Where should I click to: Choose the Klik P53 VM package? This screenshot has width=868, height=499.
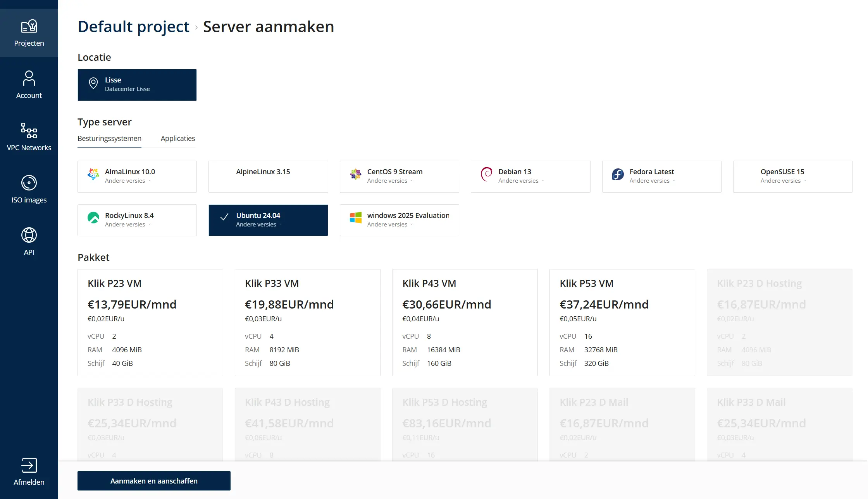coord(622,322)
